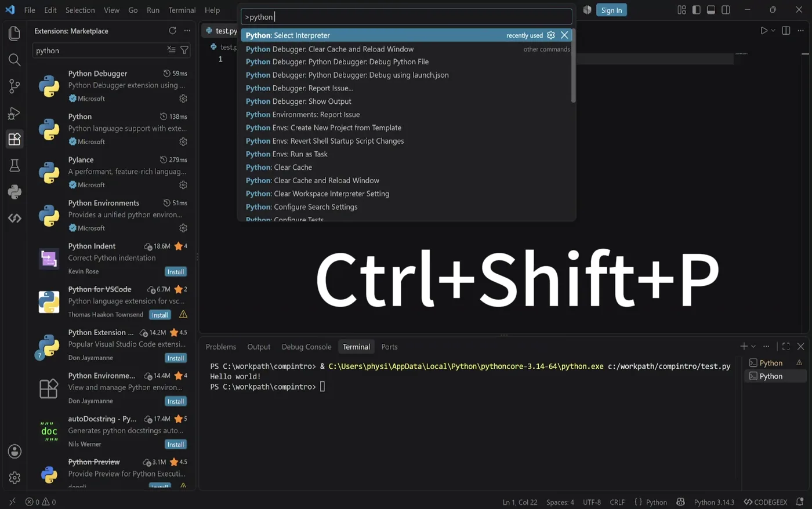Open Run and Debug view
The width and height of the screenshot is (812, 509).
(14, 113)
